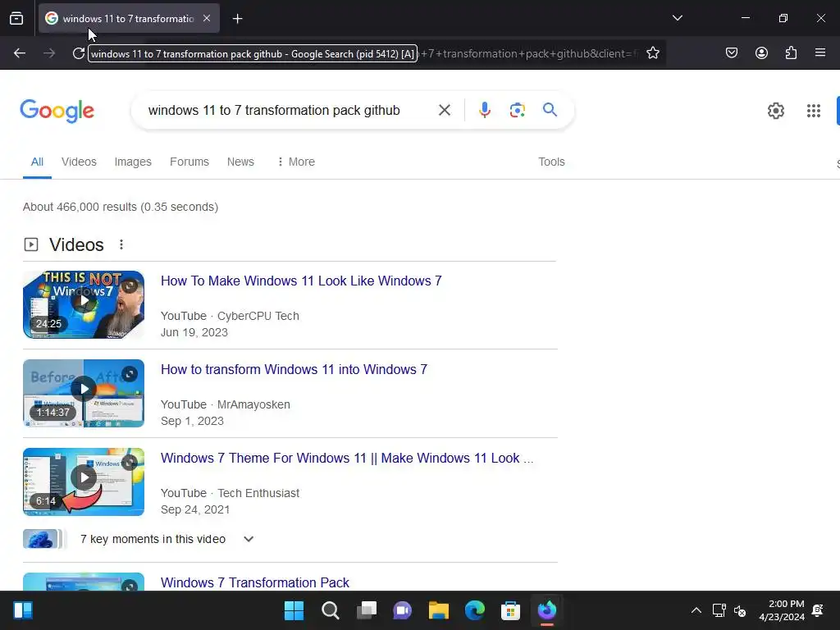Search by image using Google Lens icon

click(517, 111)
